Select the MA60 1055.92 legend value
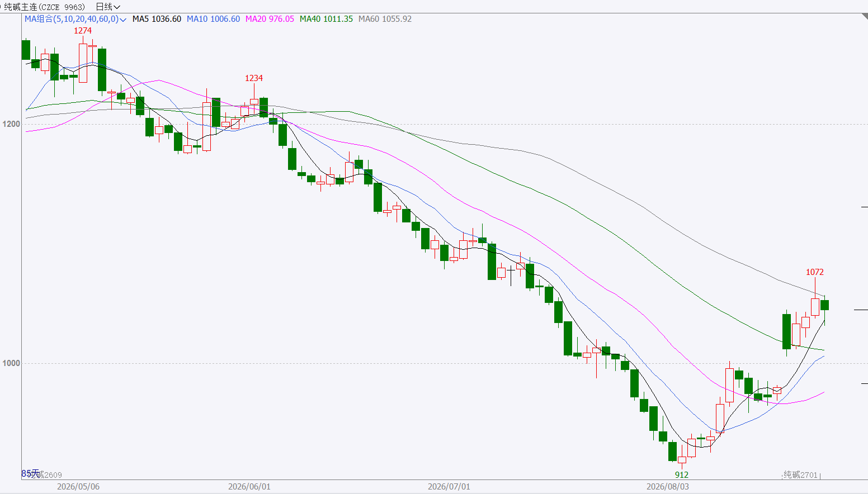868x494 pixels. pos(385,19)
